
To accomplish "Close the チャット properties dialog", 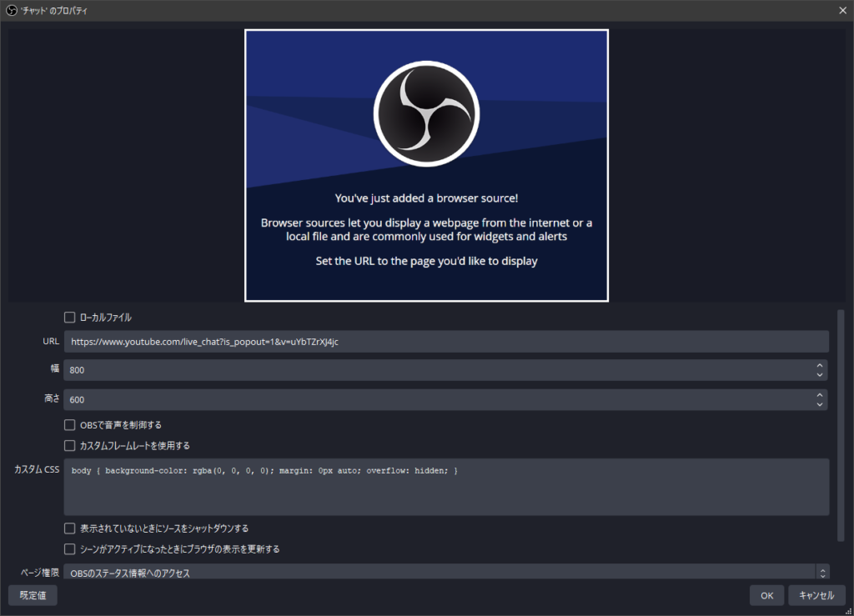I will tap(841, 11).
